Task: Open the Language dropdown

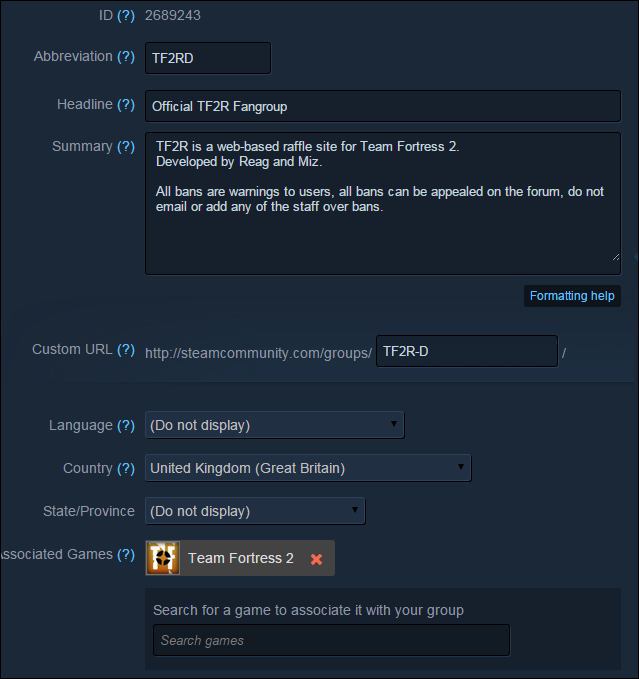Action: [274, 425]
